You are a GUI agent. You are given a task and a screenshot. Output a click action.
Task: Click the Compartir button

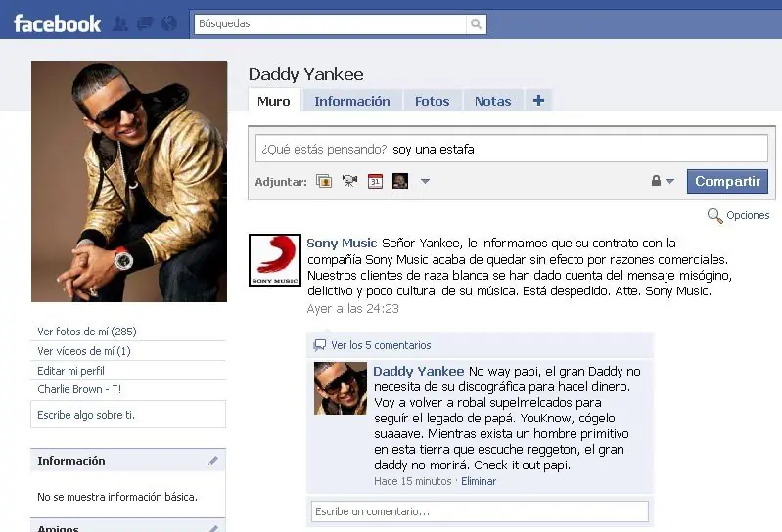[727, 181]
